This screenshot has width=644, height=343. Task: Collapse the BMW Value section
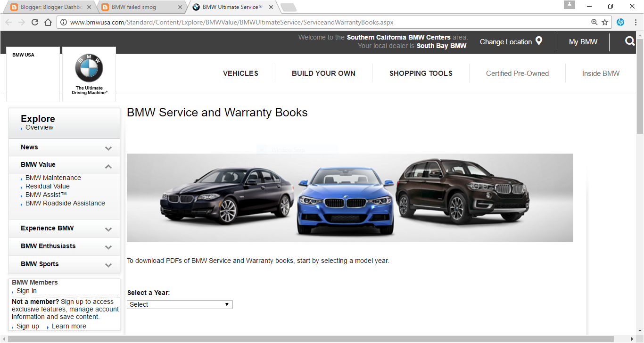click(65, 165)
